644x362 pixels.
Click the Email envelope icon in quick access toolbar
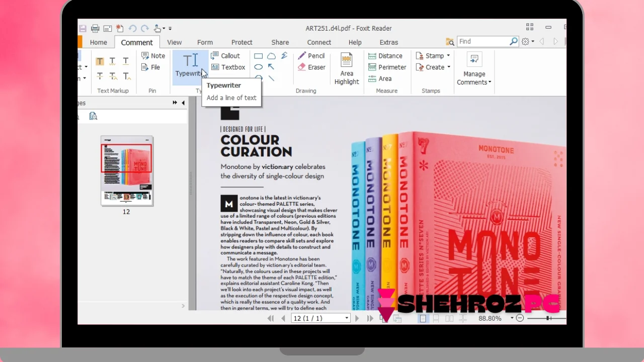(x=107, y=29)
